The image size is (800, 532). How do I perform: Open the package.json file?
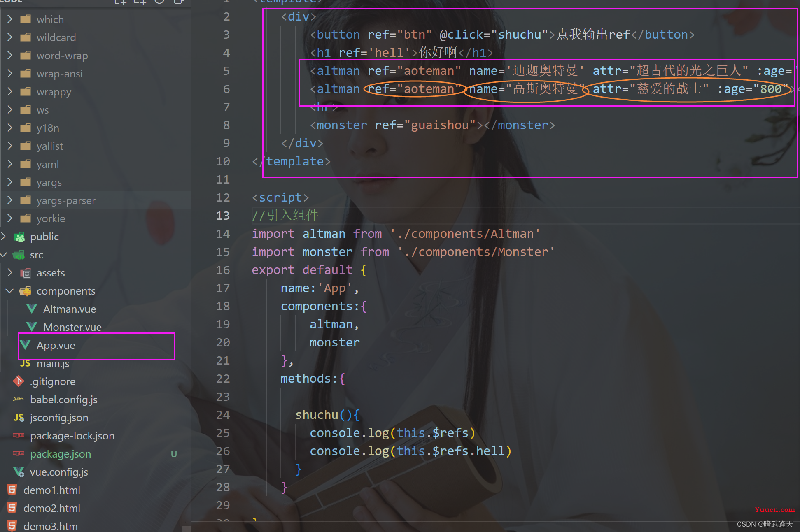61,454
